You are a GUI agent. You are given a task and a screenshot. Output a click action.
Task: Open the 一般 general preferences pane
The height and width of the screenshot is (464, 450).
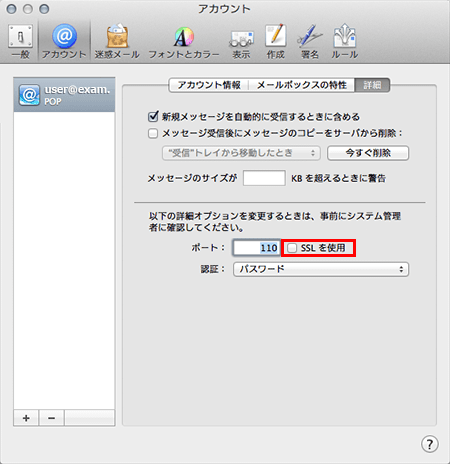21,41
